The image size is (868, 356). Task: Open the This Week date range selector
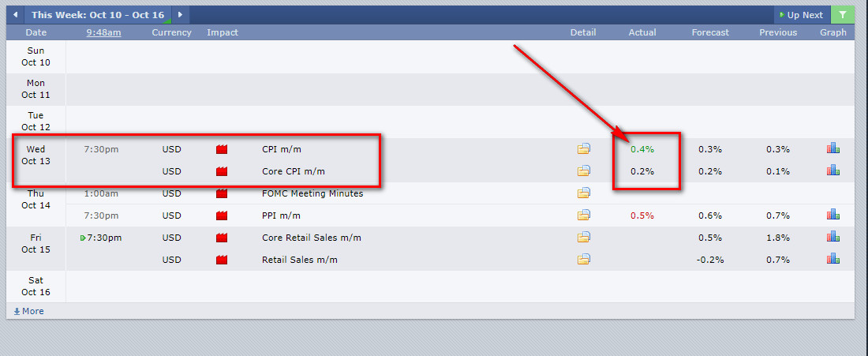coord(98,15)
